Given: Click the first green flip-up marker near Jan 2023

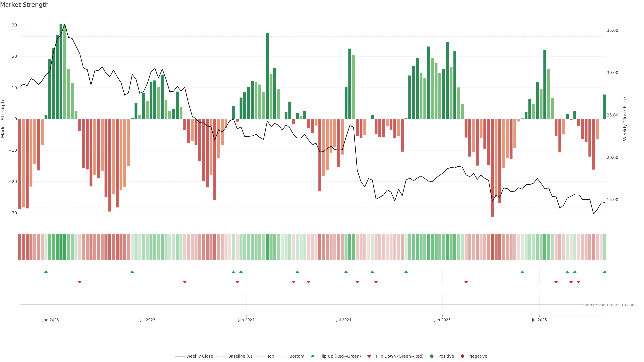Looking at the screenshot, I should [x=46, y=272].
